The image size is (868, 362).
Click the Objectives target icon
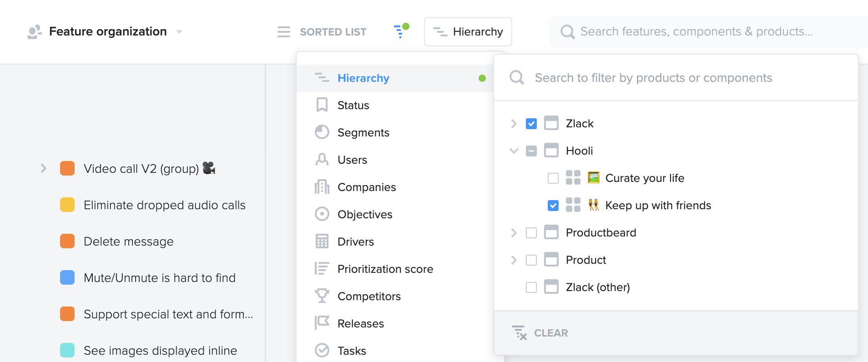click(322, 214)
